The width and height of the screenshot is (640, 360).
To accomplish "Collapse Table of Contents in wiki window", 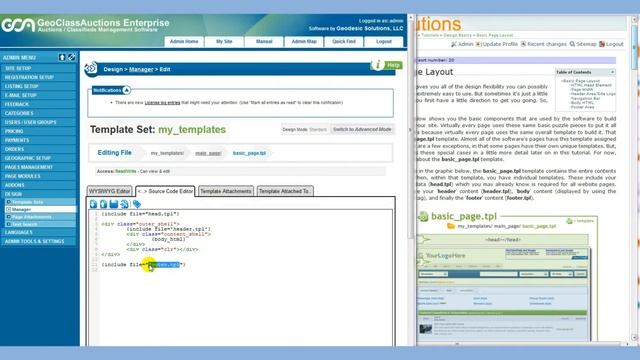I will (x=612, y=72).
